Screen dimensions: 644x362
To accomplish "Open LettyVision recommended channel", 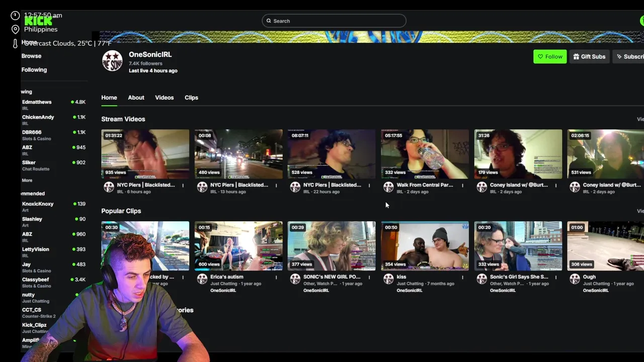I will coord(54,252).
